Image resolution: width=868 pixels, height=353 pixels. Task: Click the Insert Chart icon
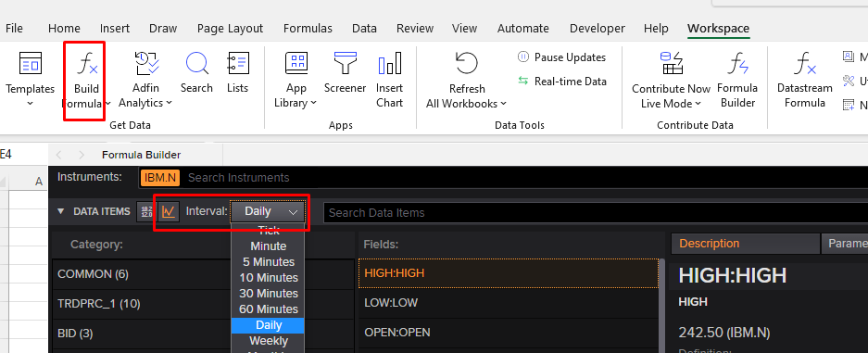390,63
